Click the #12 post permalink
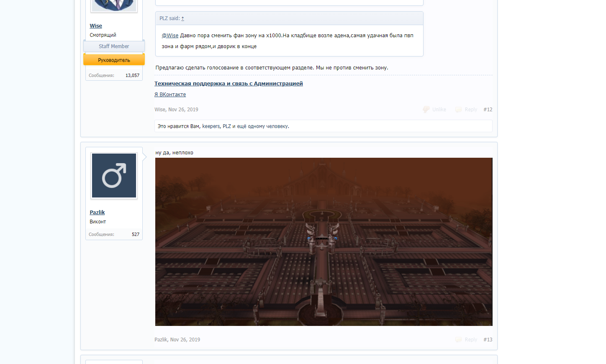Screen dimensions: 606x364 pyautogui.click(x=488, y=110)
